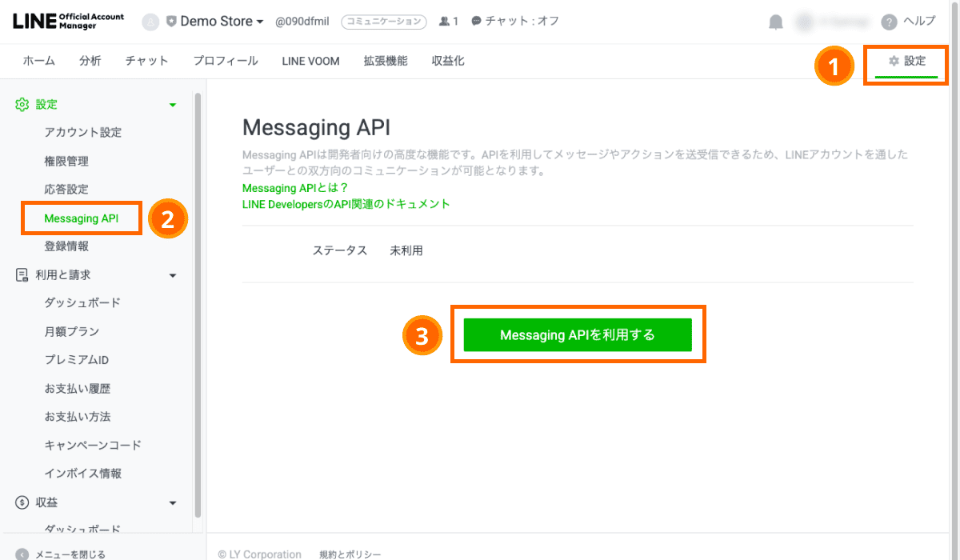Select 権限管理 in the sidebar
Viewport: 960px width, 560px height.
66,162
